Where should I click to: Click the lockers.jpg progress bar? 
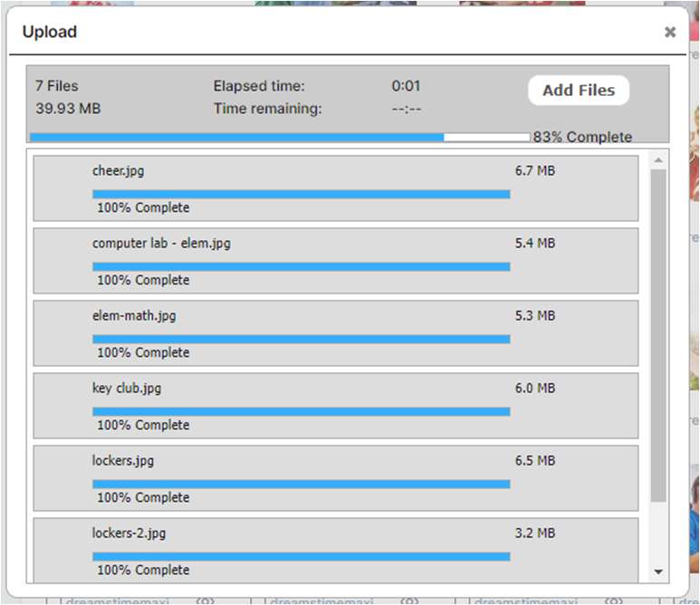[x=302, y=484]
